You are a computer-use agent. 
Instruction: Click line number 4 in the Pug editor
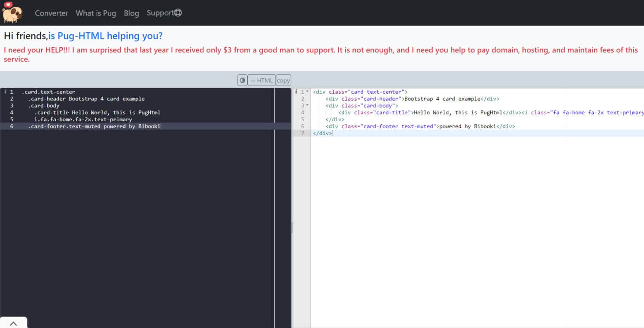[x=11, y=112]
